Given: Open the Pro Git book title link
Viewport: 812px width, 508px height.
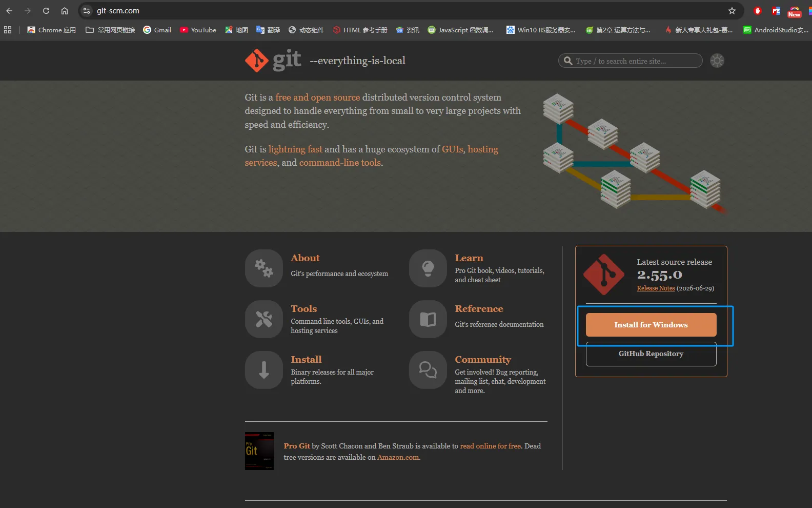Looking at the screenshot, I should pyautogui.click(x=297, y=446).
